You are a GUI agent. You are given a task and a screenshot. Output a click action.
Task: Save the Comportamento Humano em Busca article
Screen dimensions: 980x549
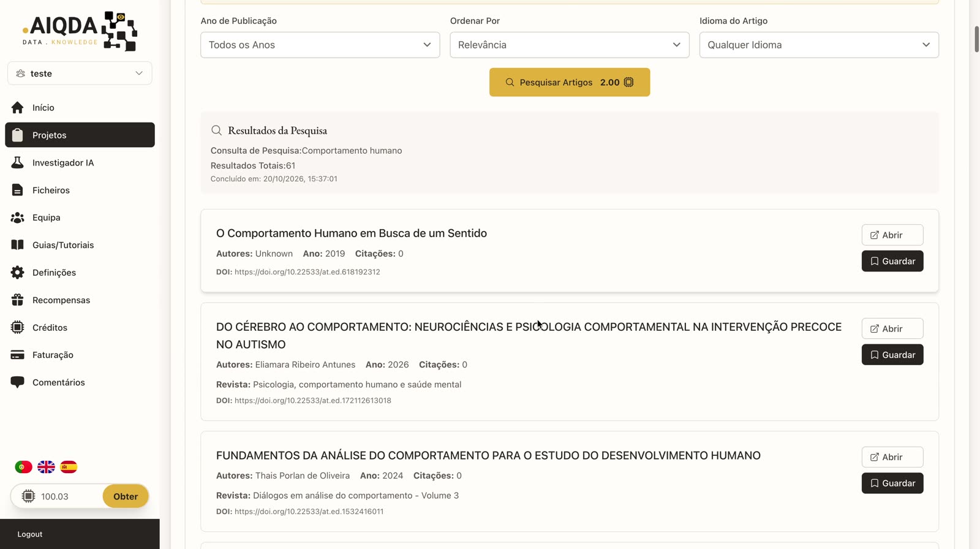(892, 261)
